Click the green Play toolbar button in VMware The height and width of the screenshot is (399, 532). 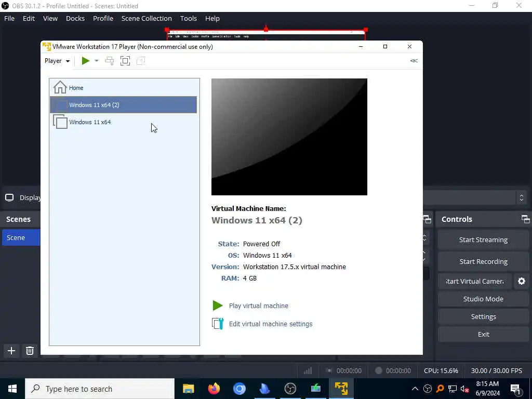(x=86, y=61)
